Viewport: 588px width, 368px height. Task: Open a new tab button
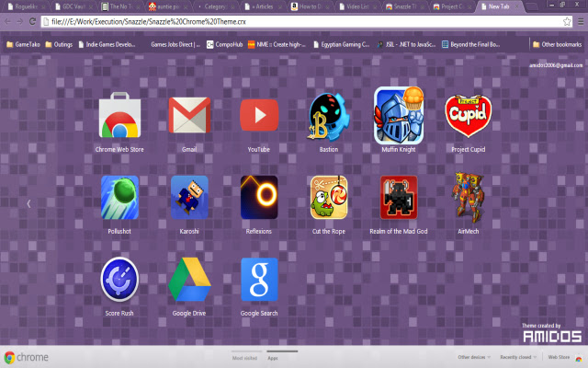coord(532,6)
